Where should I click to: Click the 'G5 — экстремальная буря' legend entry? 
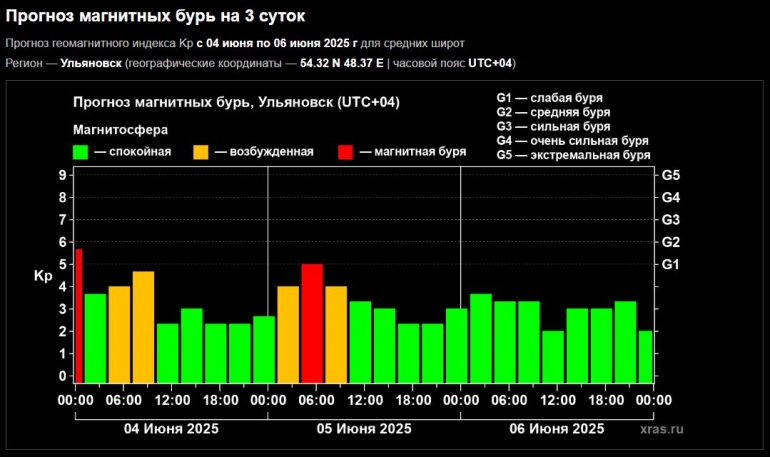[573, 155]
